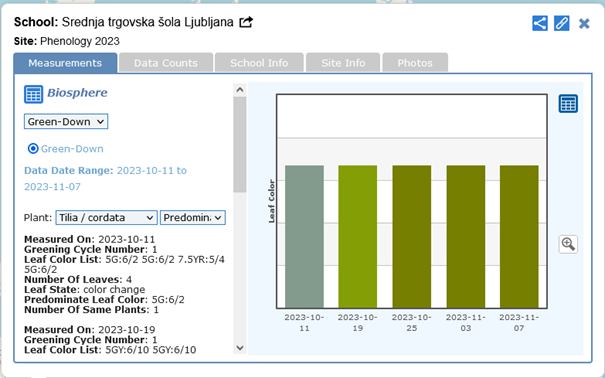Click the magnifier zoom icon beside the chart
The height and width of the screenshot is (378, 605).
(568, 244)
